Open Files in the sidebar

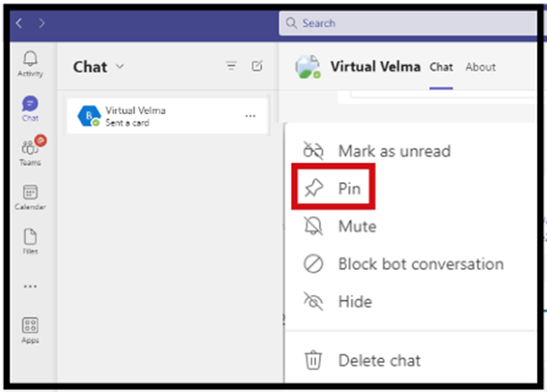[31, 241]
